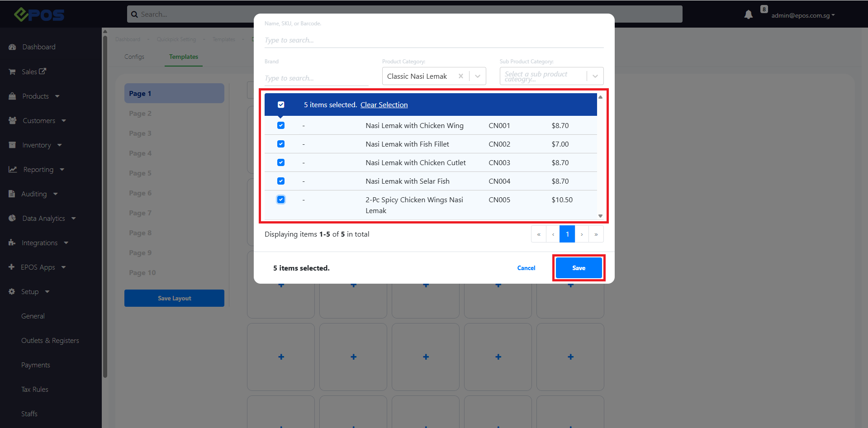868x428 pixels.
Task: Click the product list scrollbar down arrow
Action: pos(600,216)
